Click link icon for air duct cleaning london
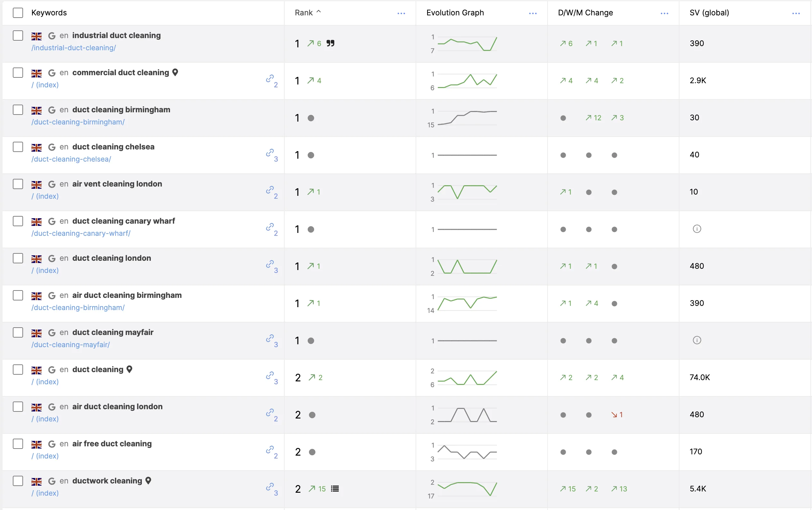 pos(270,412)
